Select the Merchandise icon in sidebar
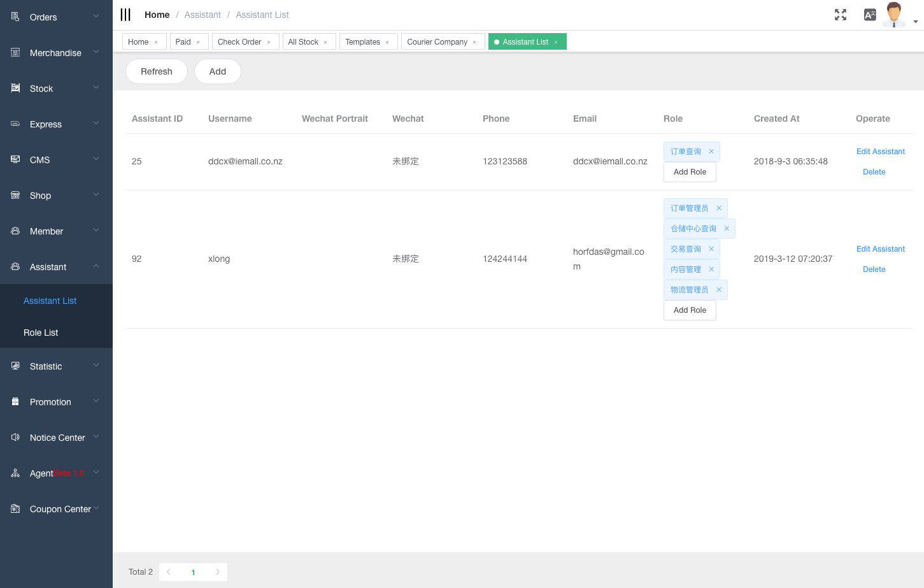 (14, 52)
